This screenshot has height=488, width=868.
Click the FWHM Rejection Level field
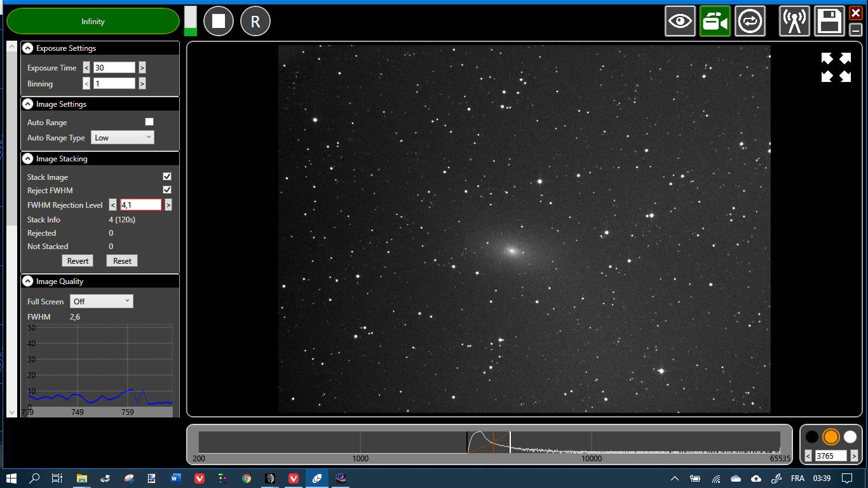pos(141,205)
